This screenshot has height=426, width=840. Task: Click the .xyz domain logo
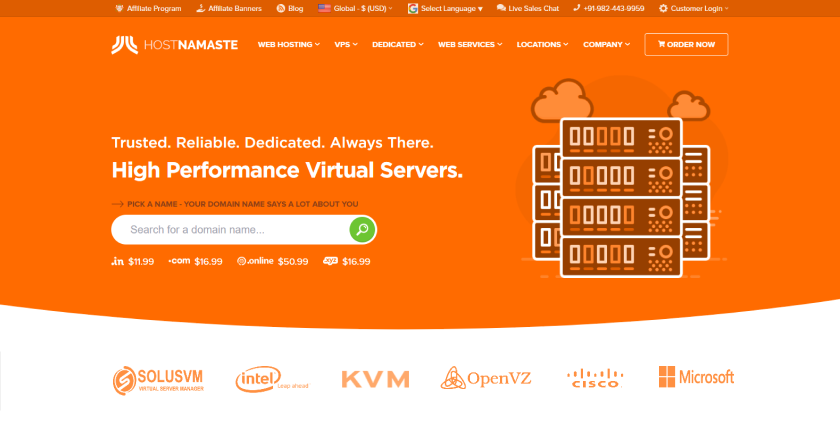331,261
